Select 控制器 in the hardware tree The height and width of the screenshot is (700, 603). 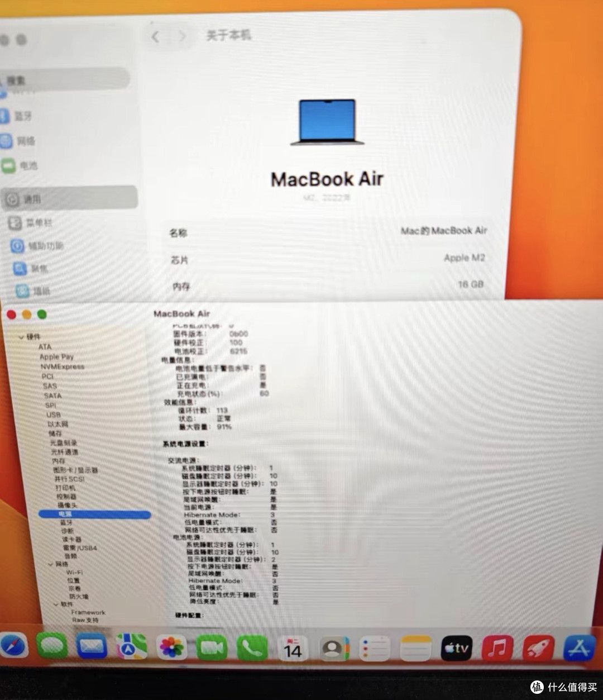[66, 497]
